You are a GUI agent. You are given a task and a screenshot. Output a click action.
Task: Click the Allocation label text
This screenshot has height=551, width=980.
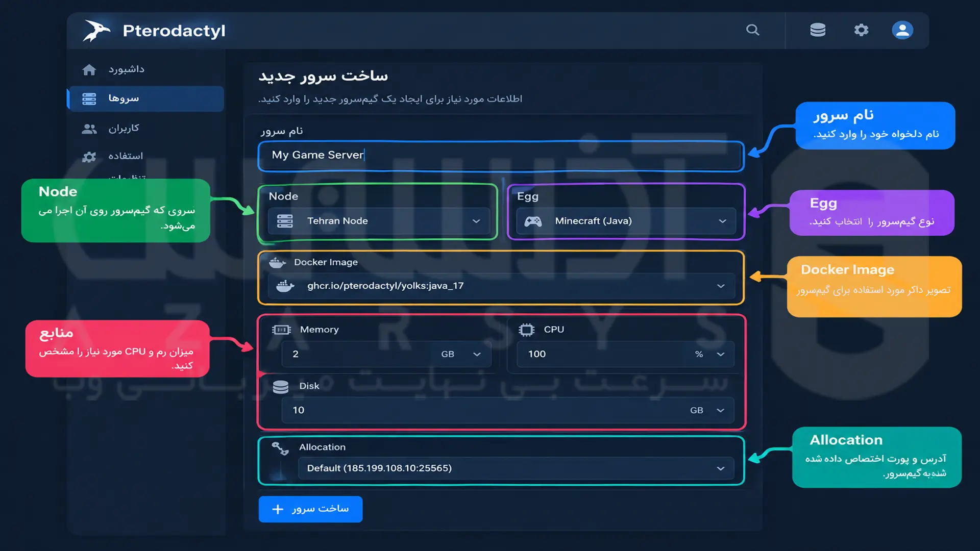pyautogui.click(x=322, y=447)
